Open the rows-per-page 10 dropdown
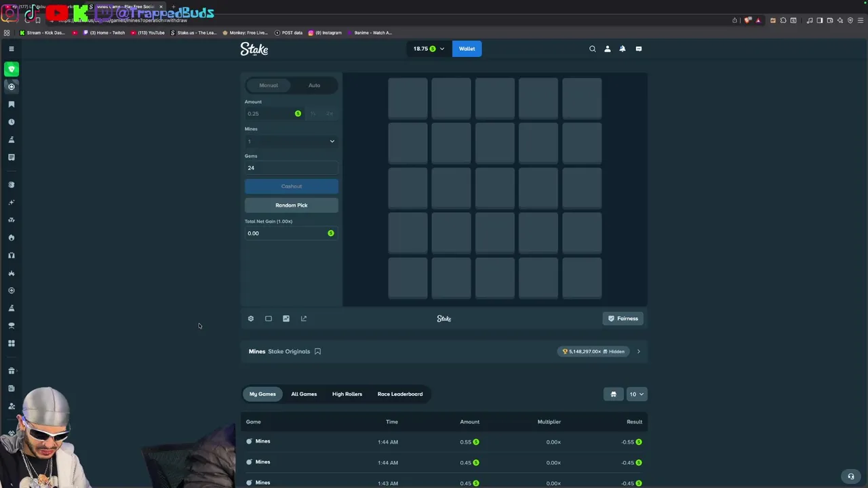 click(x=637, y=394)
